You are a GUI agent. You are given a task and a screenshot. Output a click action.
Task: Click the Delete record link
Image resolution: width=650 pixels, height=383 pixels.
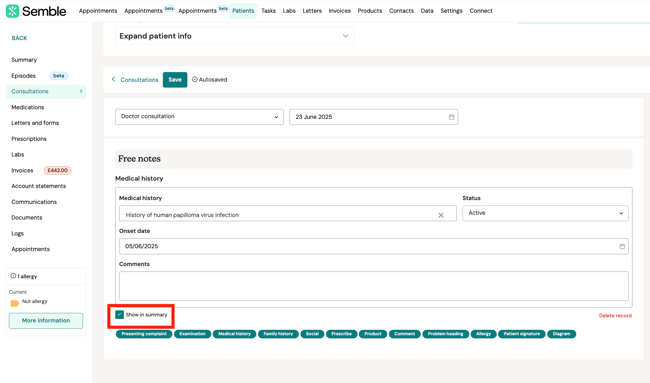(615, 316)
